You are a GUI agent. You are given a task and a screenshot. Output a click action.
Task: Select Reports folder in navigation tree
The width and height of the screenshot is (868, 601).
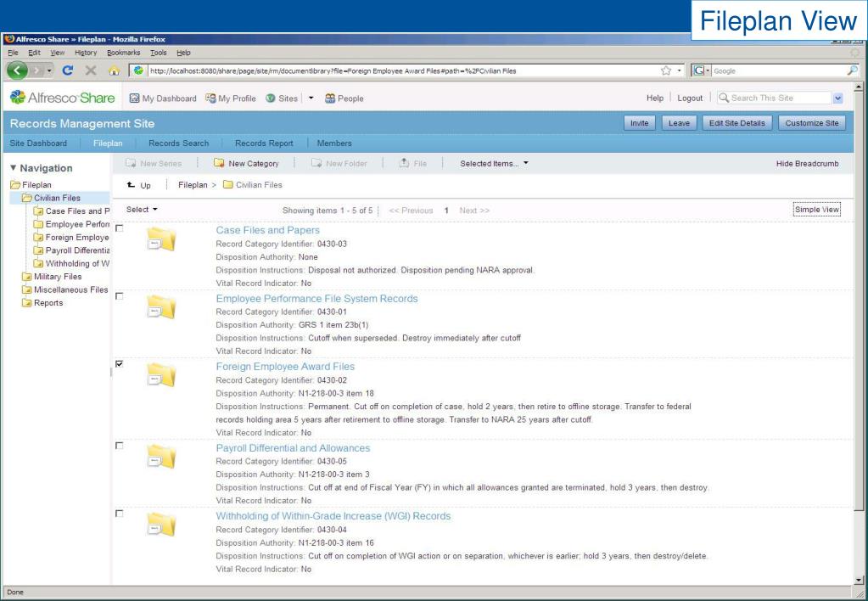42,303
